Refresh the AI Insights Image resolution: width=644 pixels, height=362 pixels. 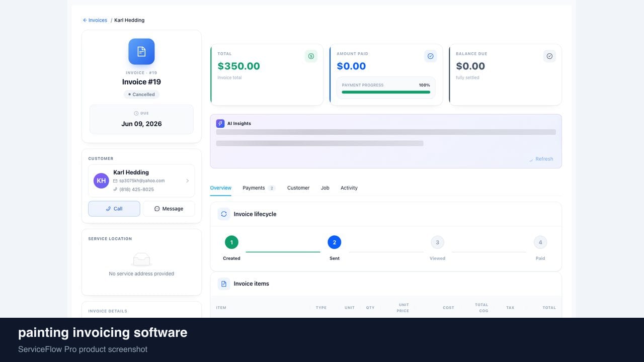tap(541, 159)
